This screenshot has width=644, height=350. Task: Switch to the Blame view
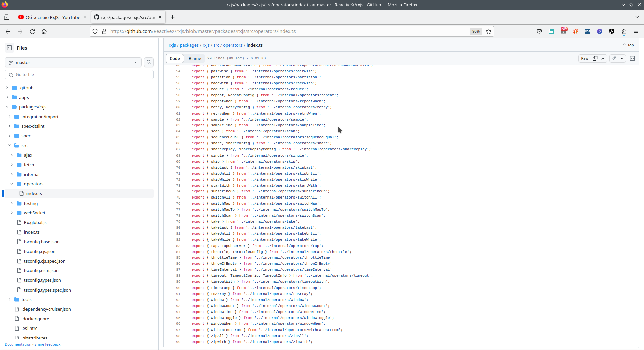click(x=195, y=58)
